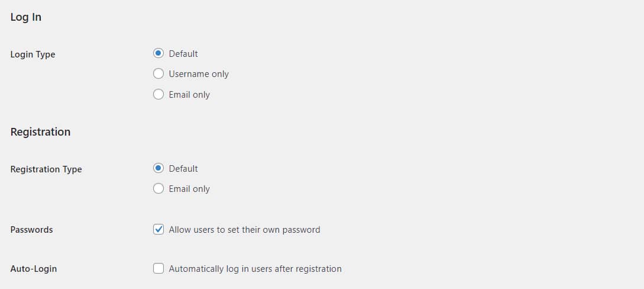Click "Allow users to set their own password" text
Viewport: 644px width, 289px height.
pos(244,229)
